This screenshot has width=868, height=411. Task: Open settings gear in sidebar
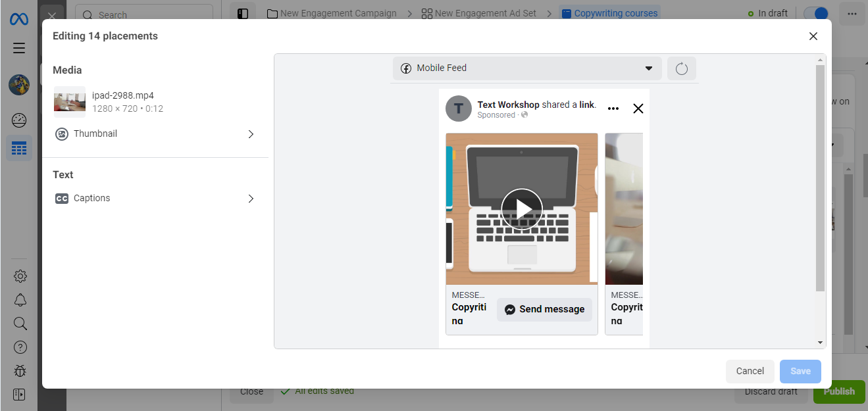click(20, 276)
